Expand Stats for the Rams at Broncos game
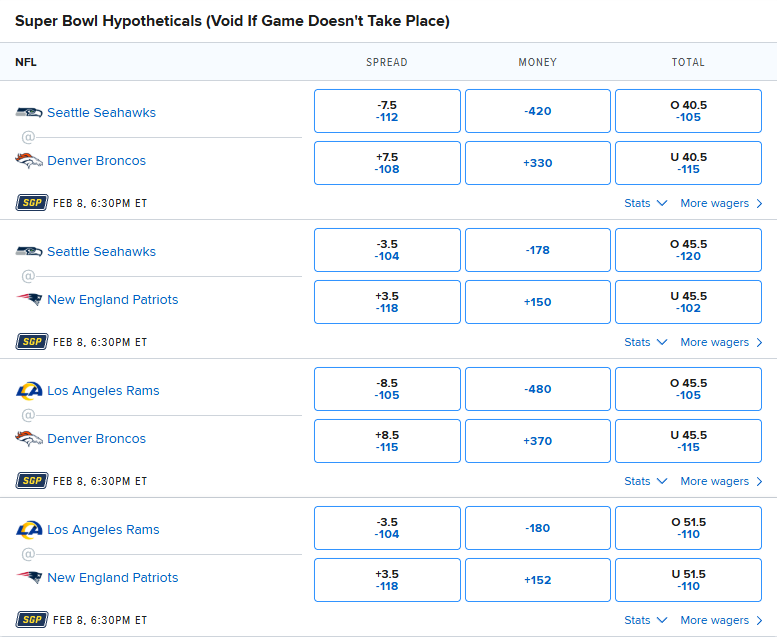Image resolution: width=777 pixels, height=637 pixels. tap(645, 481)
